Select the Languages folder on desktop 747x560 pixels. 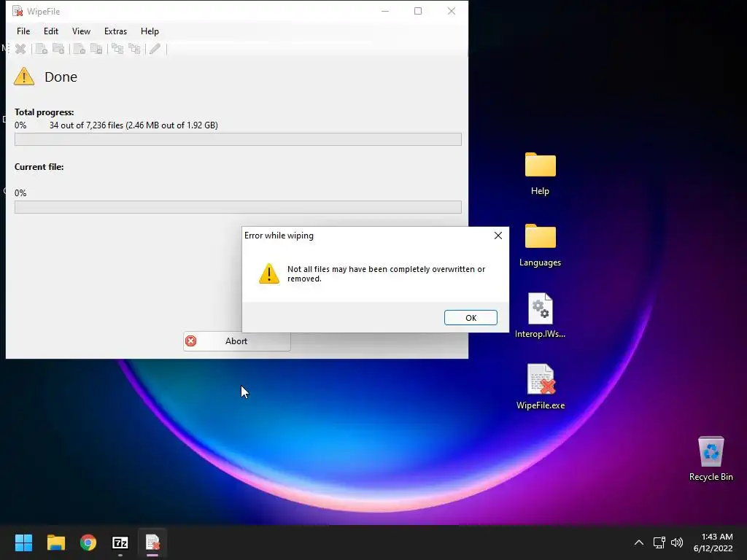coord(541,245)
